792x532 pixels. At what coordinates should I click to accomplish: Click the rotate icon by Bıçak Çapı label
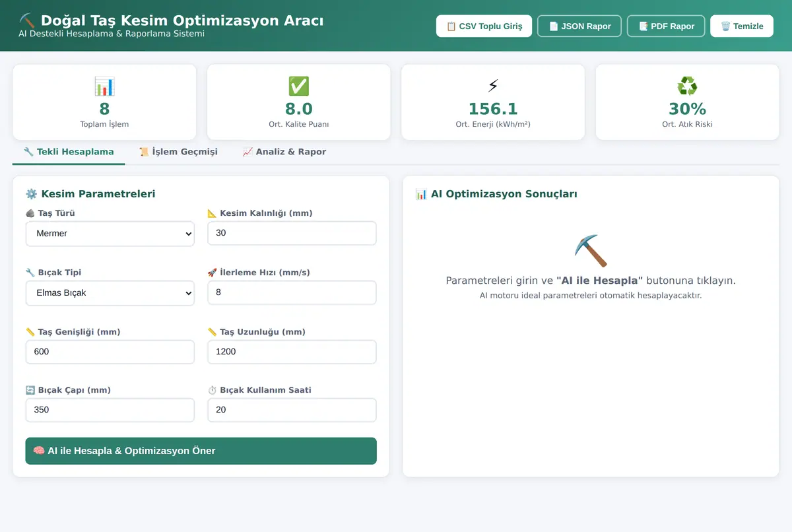tap(30, 390)
